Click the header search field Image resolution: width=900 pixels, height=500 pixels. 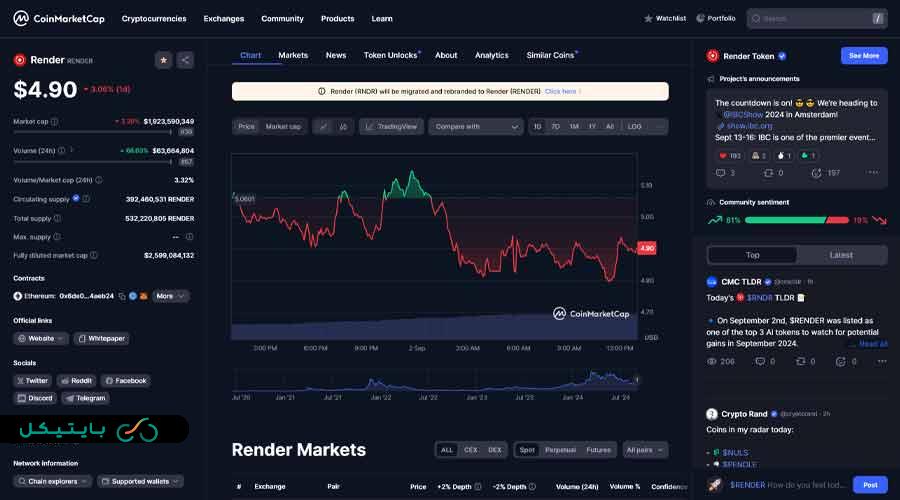tap(815, 18)
